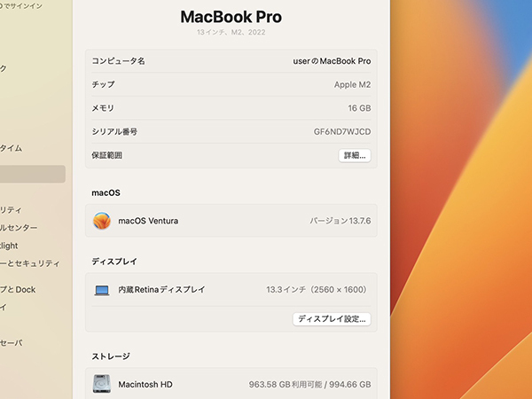
Task: Select the sidebar item ending in タイム
Action: click(x=12, y=148)
